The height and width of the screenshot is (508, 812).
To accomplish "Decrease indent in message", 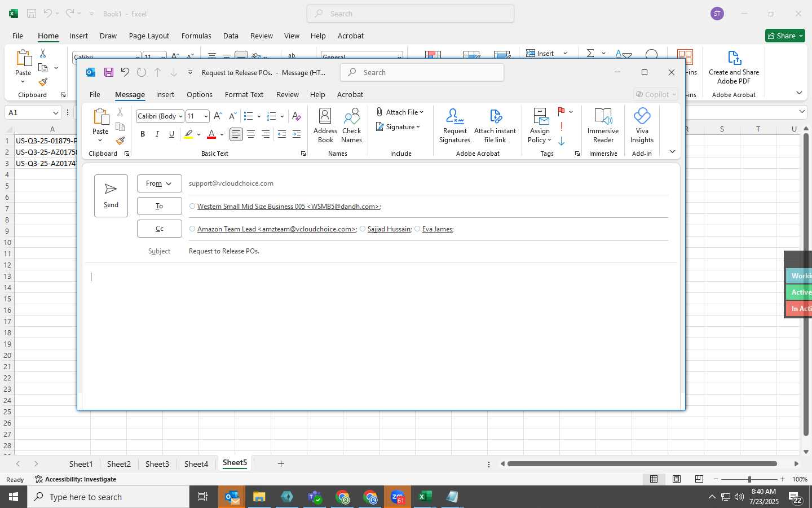I will tap(282, 134).
